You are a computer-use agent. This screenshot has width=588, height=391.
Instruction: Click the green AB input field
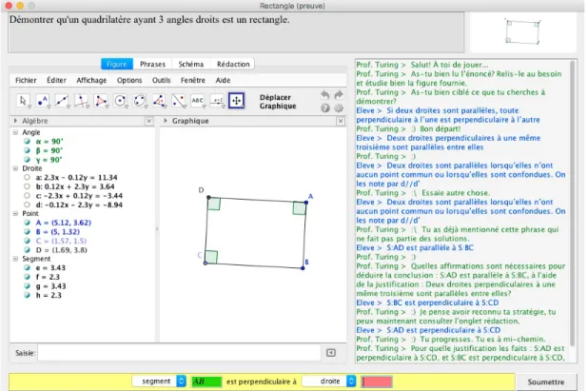pos(206,381)
